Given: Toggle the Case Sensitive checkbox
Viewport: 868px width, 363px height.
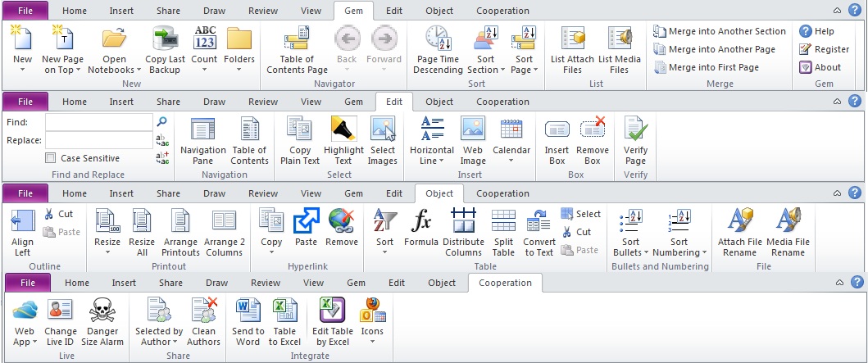Looking at the screenshot, I should (50, 158).
